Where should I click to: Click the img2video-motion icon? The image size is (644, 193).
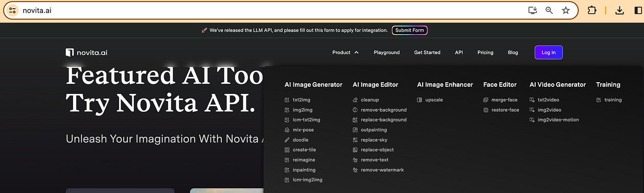532,120
